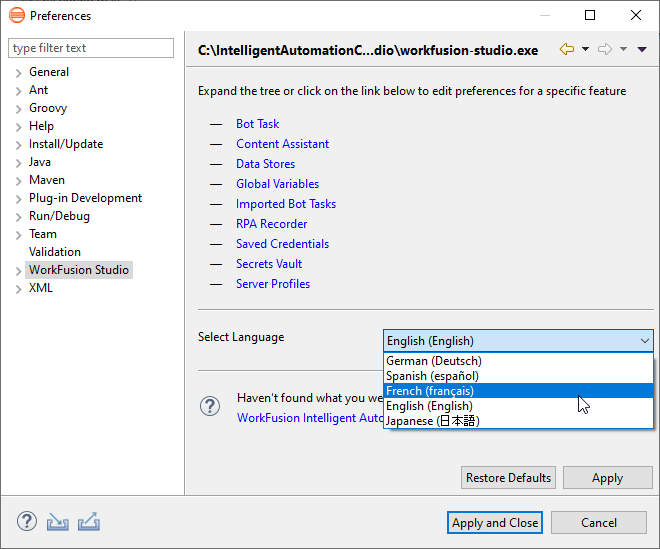Select Maven preferences category
660x549 pixels.
[x=47, y=180]
